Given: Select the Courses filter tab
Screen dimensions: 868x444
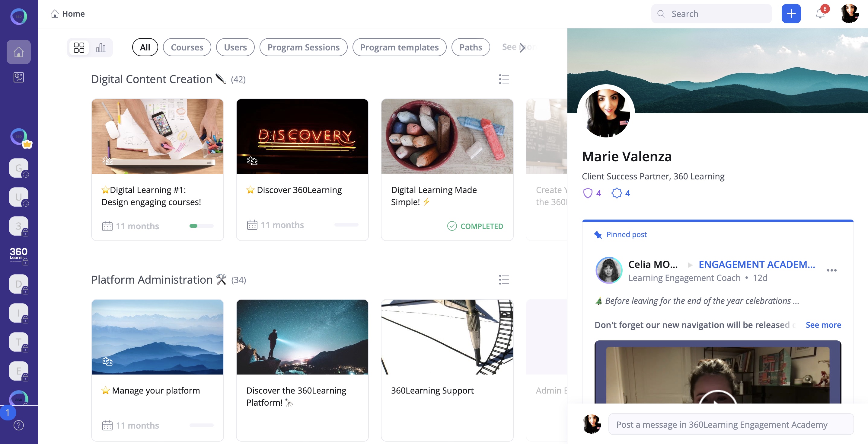Looking at the screenshot, I should click(187, 47).
